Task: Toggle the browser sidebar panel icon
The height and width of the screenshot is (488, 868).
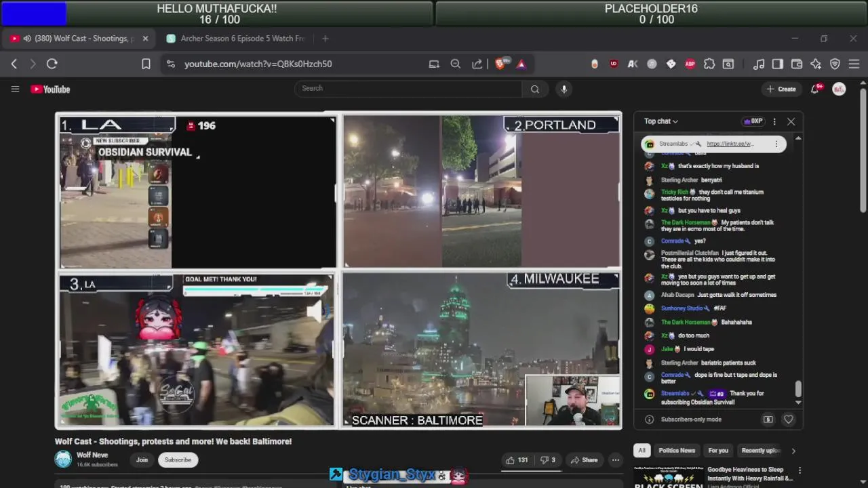Action: [778, 64]
